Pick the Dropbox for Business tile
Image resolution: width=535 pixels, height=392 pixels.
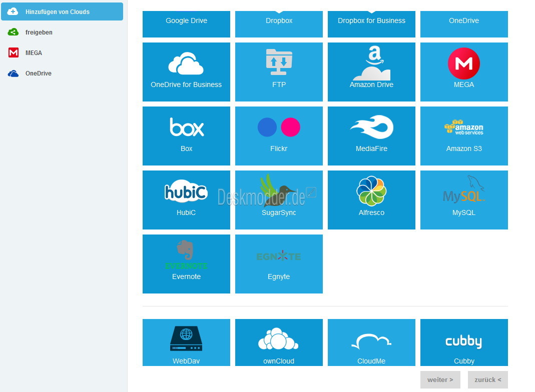point(371,24)
